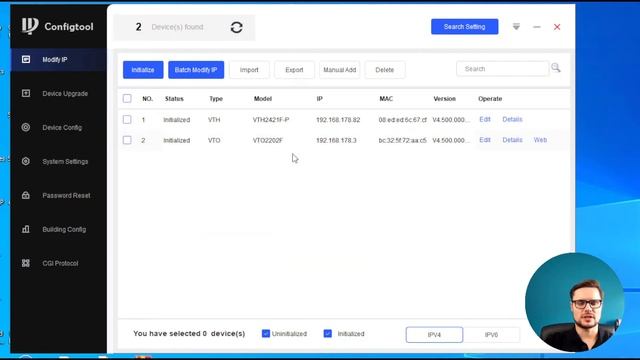The width and height of the screenshot is (640, 360).
Task: Click the Status column header
Action: coord(174,99)
